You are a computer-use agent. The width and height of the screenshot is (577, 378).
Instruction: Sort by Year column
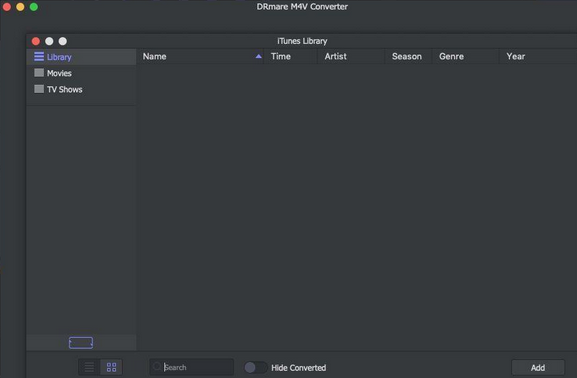pyautogui.click(x=538, y=56)
